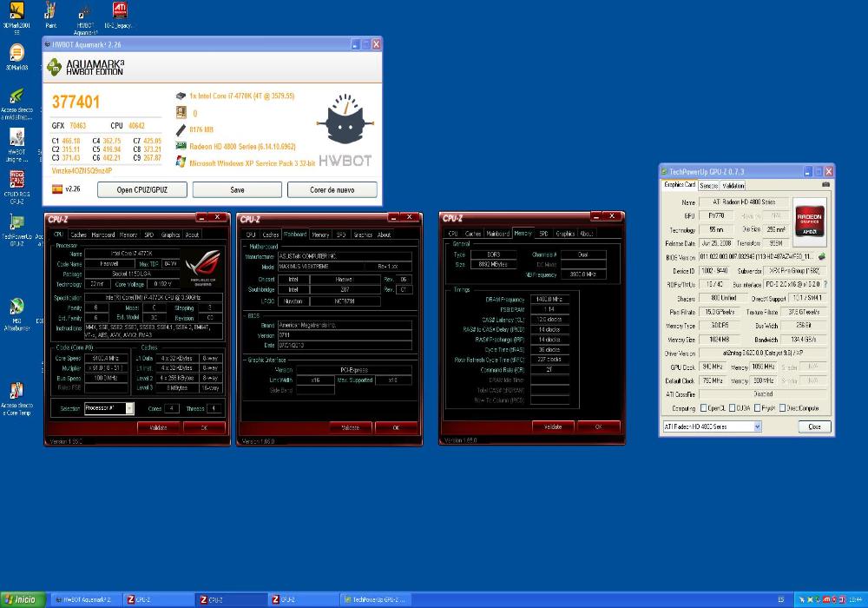Enable the PhysX checkbox in GPU-Z
This screenshot has height=608, width=868.
click(x=757, y=408)
